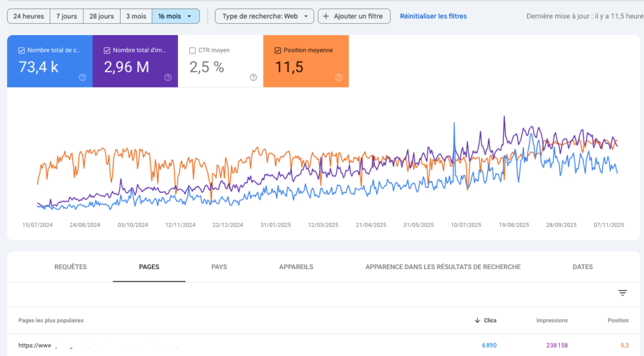Expand the 16 mois date dropdown
This screenshot has width=644, height=356.
[175, 16]
